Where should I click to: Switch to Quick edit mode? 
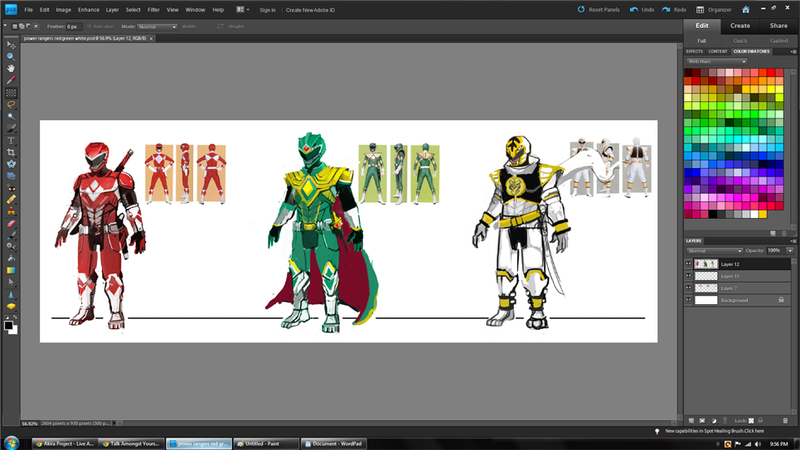click(x=740, y=41)
